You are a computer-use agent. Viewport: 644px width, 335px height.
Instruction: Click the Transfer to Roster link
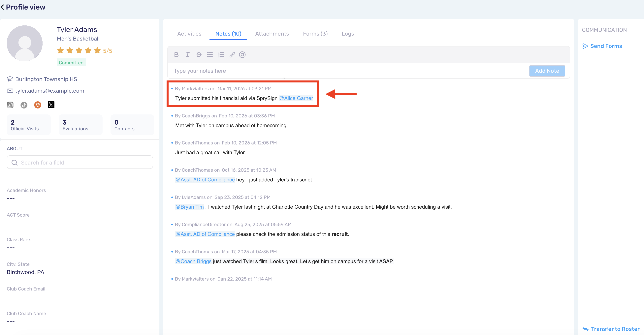[x=615, y=329]
